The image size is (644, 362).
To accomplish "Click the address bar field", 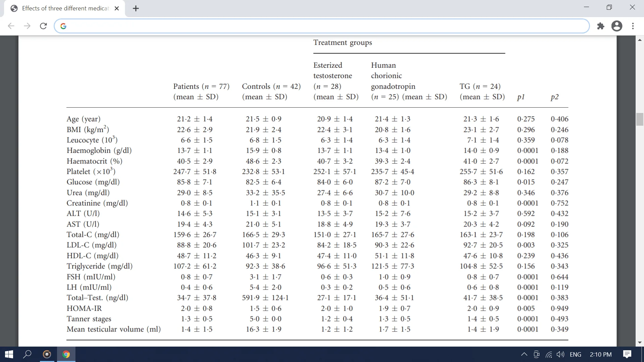I will tap(322, 26).
